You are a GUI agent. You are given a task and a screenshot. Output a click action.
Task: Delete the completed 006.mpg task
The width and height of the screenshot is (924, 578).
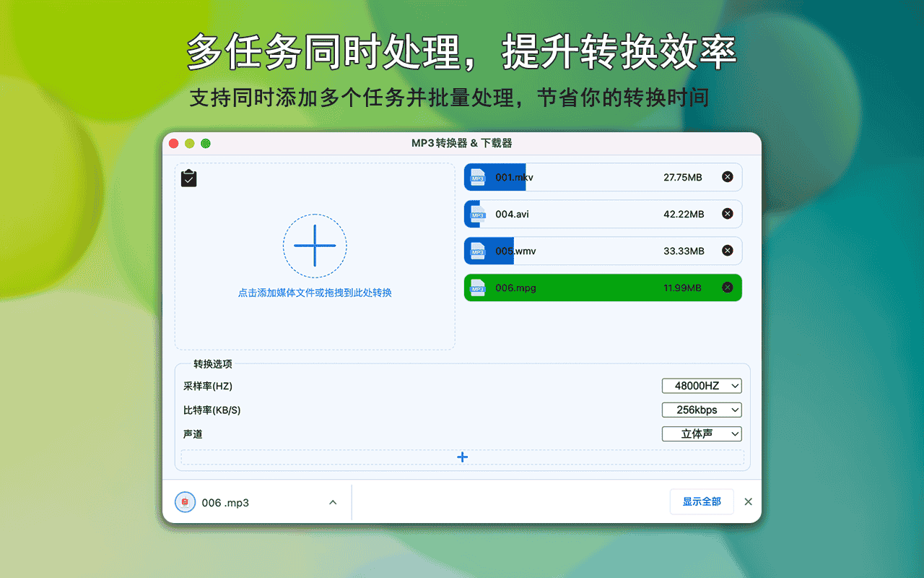728,287
